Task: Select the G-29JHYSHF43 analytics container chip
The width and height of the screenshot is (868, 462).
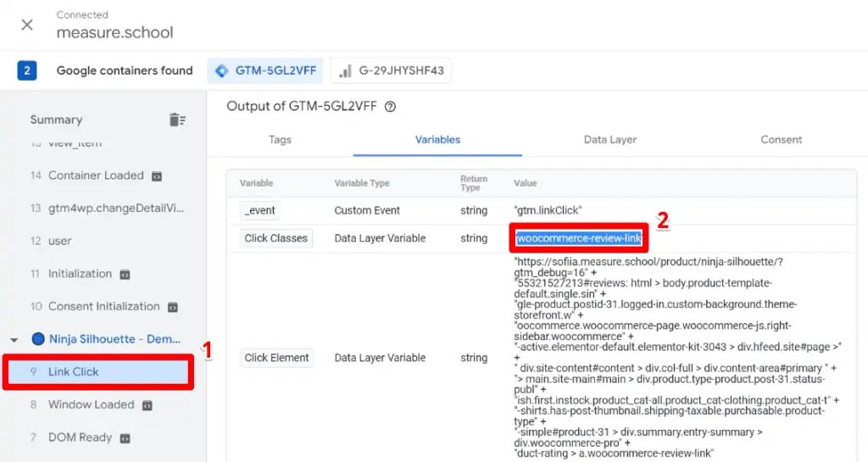Action: click(x=391, y=71)
